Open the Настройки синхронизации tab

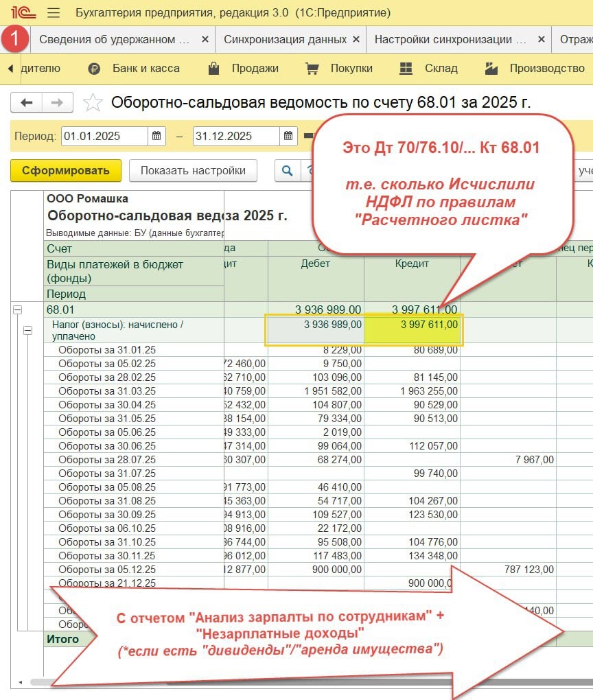[450, 39]
